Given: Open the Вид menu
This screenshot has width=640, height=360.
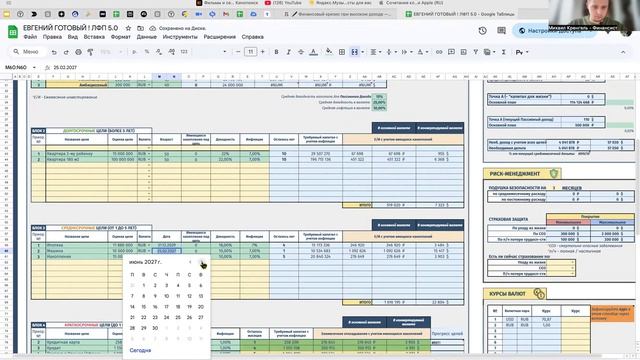Looking at the screenshot, I should coord(73,37).
